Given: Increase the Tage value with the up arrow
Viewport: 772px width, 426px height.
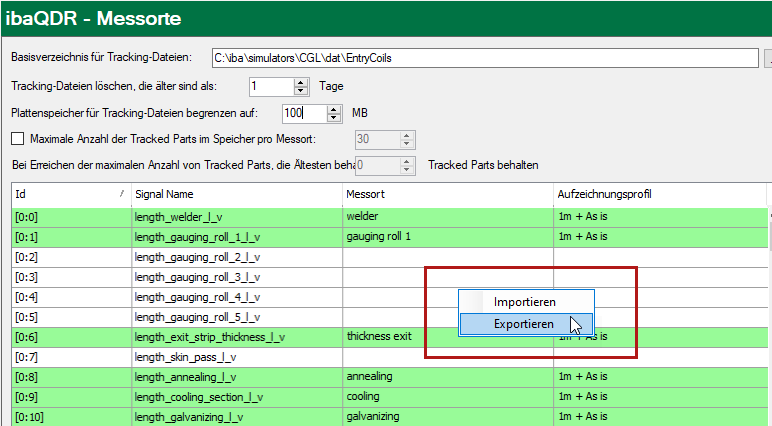Looking at the screenshot, I should tap(300, 82).
